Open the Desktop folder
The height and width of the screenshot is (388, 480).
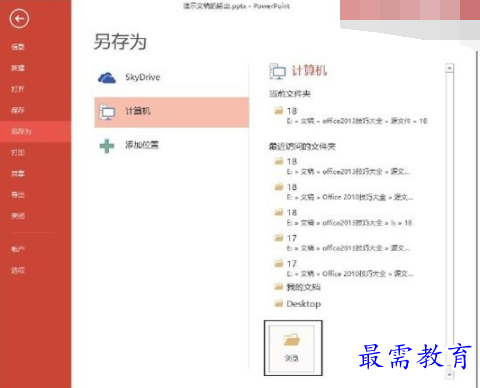click(x=297, y=304)
